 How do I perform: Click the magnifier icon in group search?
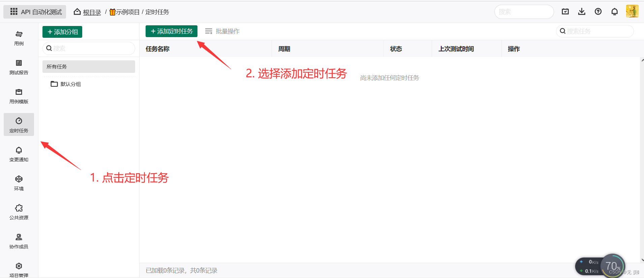49,48
